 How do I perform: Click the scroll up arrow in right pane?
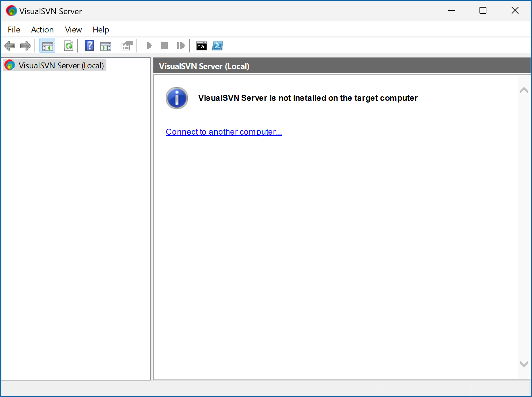524,90
